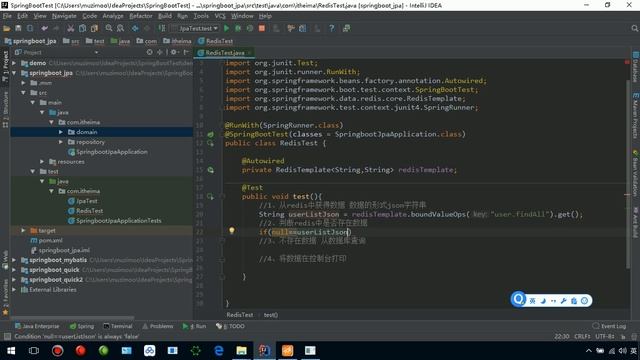Click the Help question mark icon

coord(331,28)
